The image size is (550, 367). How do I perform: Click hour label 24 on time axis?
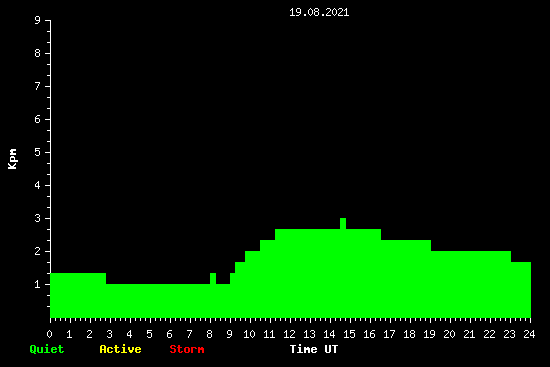[529, 334]
